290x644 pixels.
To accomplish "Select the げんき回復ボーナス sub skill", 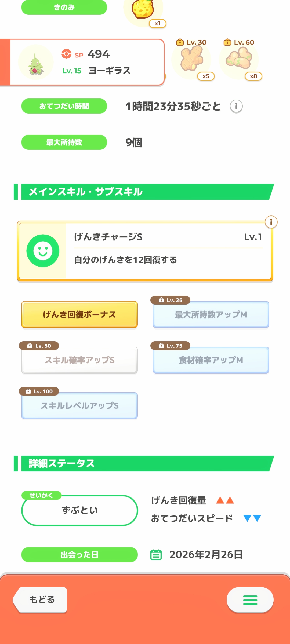I will (79, 314).
